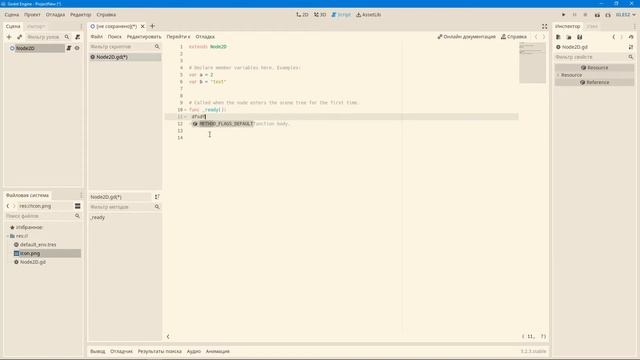Open Сцена menu in menu bar

click(12, 15)
